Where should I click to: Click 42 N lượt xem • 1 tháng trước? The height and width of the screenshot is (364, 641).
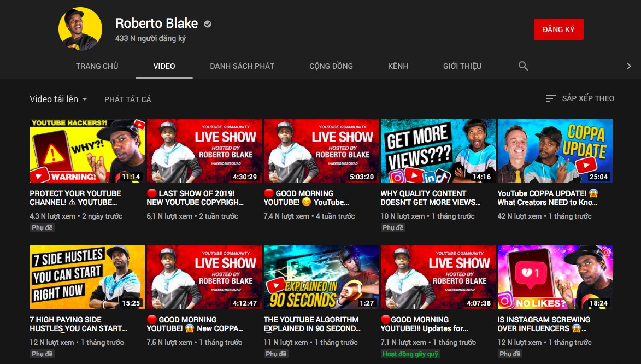click(544, 216)
